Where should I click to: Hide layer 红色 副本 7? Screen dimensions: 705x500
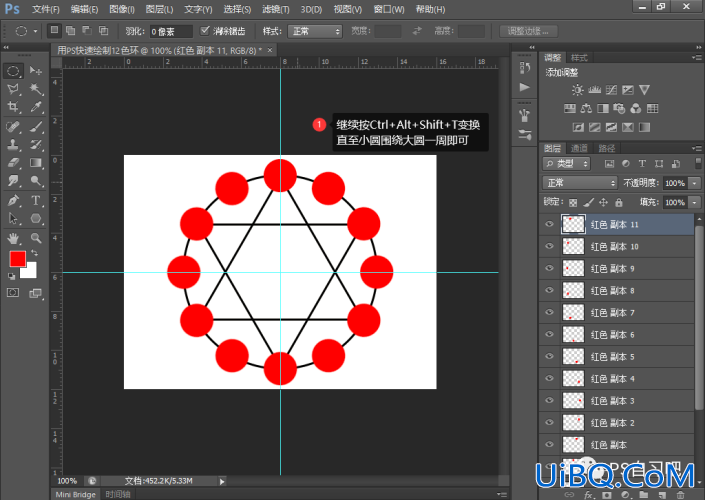[549, 312]
